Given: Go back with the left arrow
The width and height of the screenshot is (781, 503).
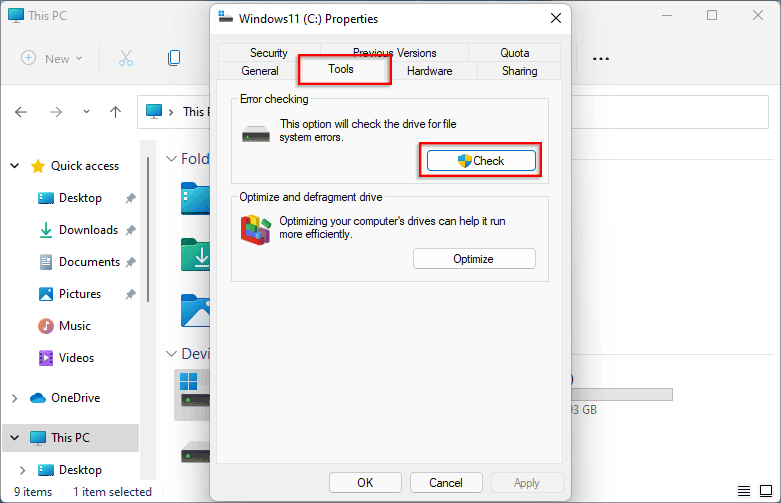Looking at the screenshot, I should pyautogui.click(x=21, y=112).
